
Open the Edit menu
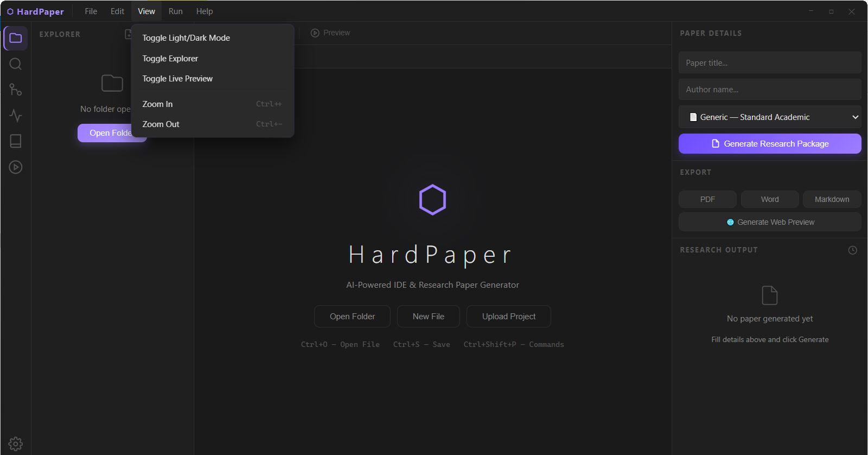click(x=117, y=11)
